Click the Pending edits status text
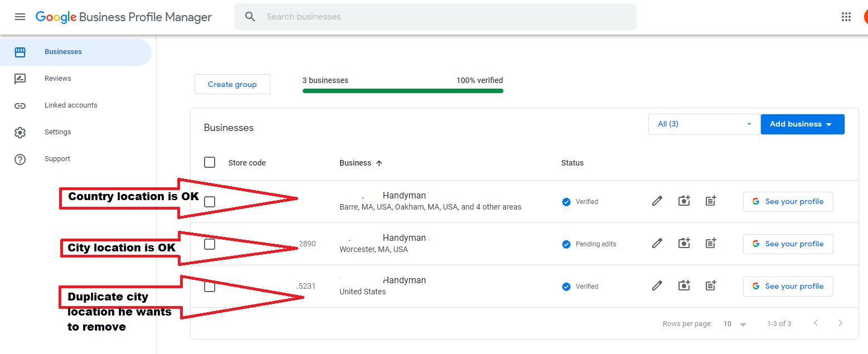Screen dimensions: 868x354 [x=596, y=244]
